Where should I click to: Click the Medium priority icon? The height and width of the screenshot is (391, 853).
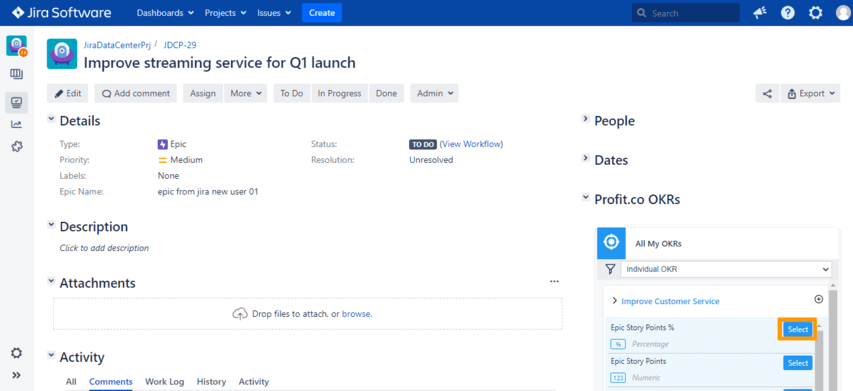point(162,160)
